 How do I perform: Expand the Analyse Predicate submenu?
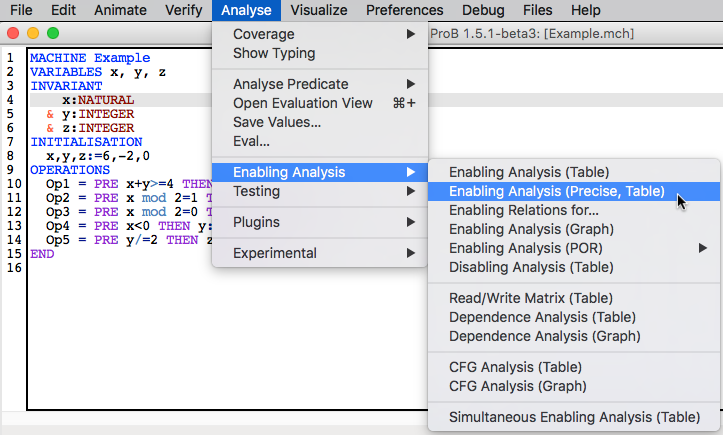(291, 84)
